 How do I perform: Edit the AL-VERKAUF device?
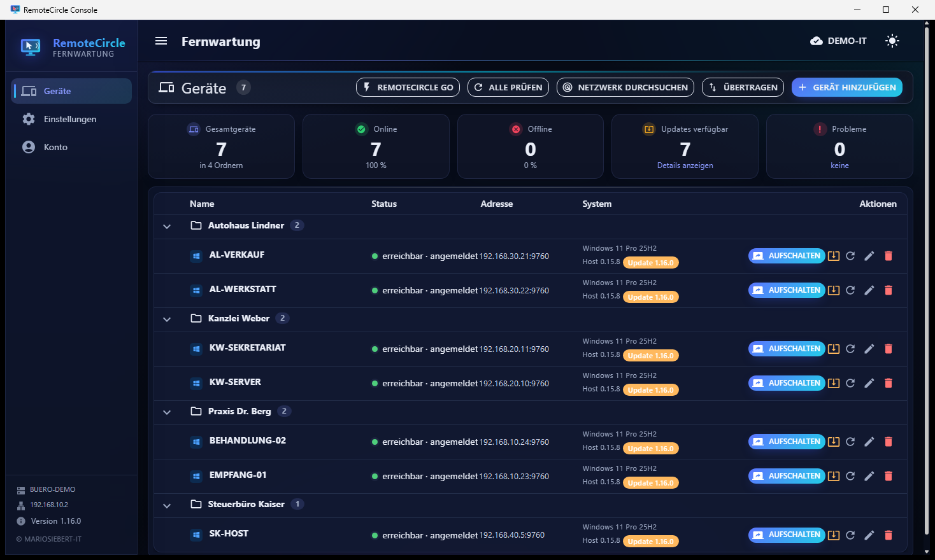pyautogui.click(x=869, y=256)
